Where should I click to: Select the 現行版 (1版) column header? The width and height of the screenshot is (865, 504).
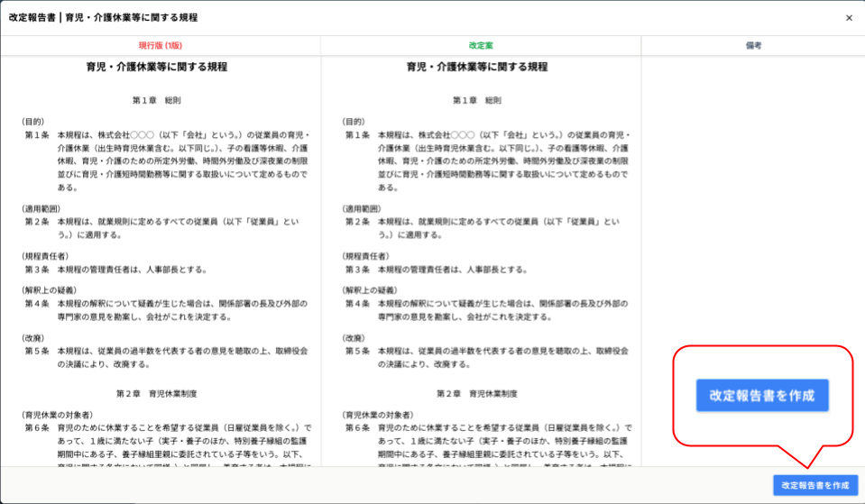point(161,45)
